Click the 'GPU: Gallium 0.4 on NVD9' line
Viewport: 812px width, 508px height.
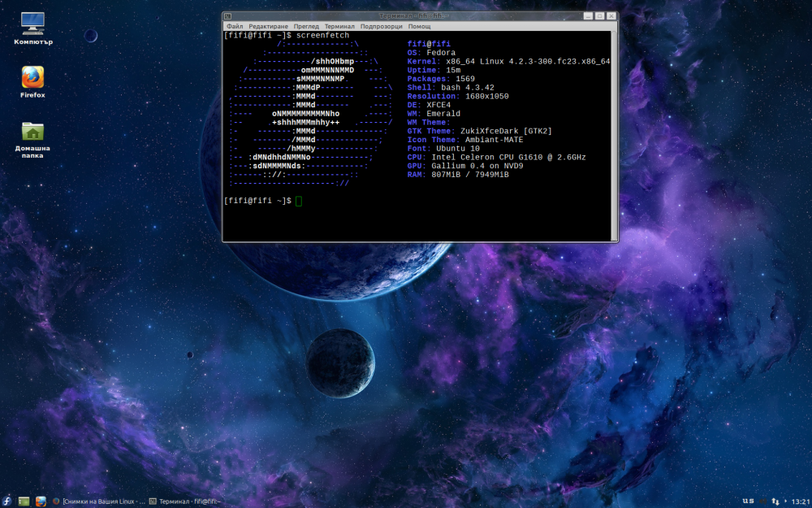(x=465, y=166)
